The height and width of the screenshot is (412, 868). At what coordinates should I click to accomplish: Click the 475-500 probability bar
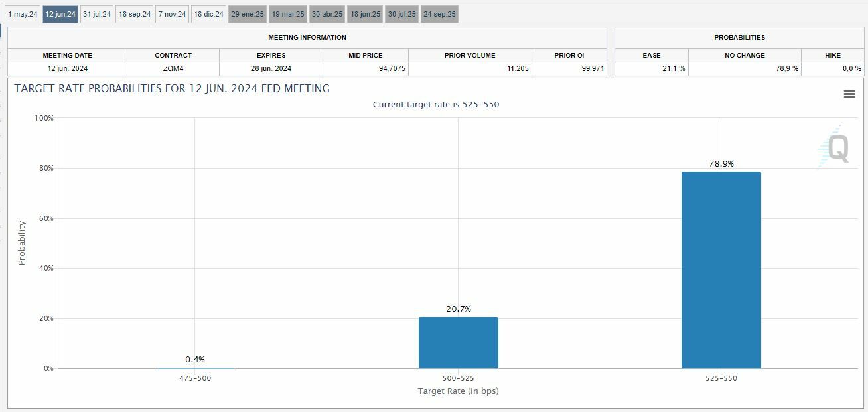[195, 368]
